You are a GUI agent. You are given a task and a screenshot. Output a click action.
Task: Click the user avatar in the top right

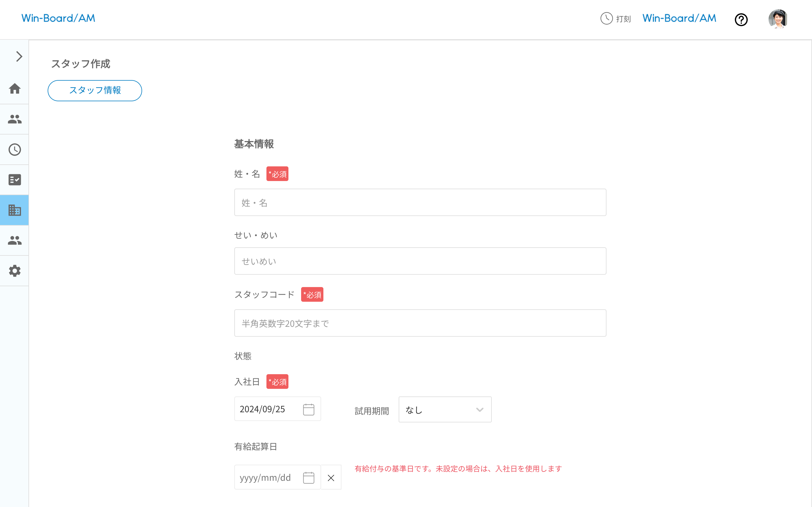tap(778, 19)
